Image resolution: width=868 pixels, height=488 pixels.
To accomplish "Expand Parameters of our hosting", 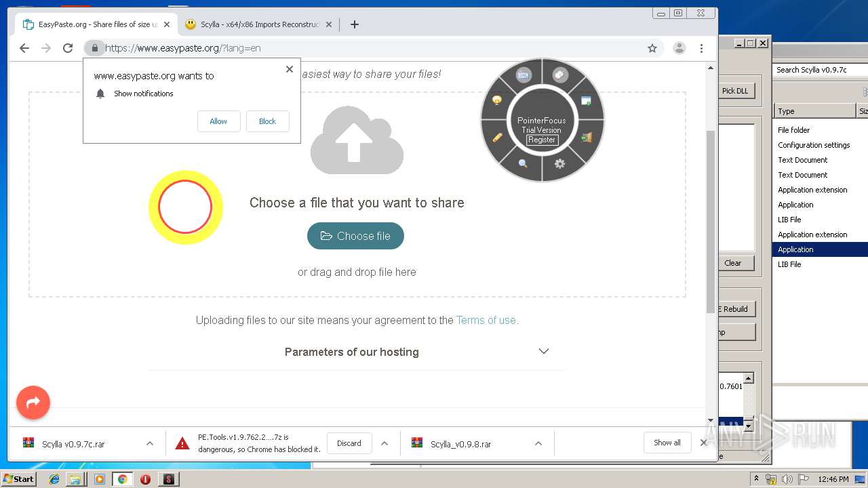I will tap(417, 352).
